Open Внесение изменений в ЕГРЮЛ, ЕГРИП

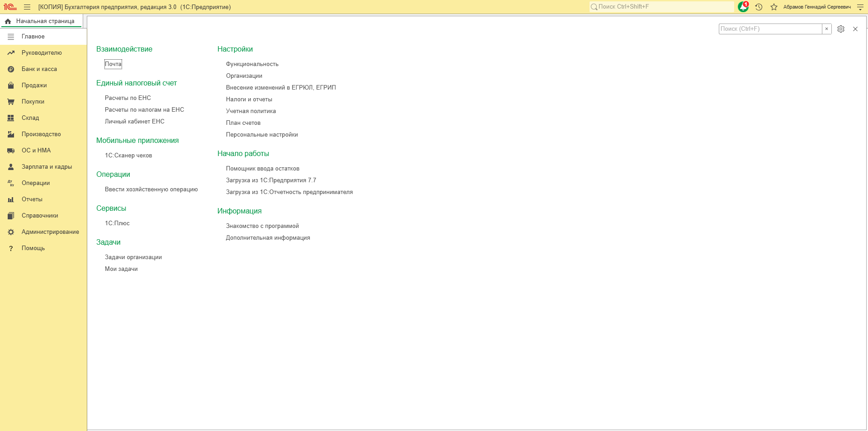pos(281,88)
